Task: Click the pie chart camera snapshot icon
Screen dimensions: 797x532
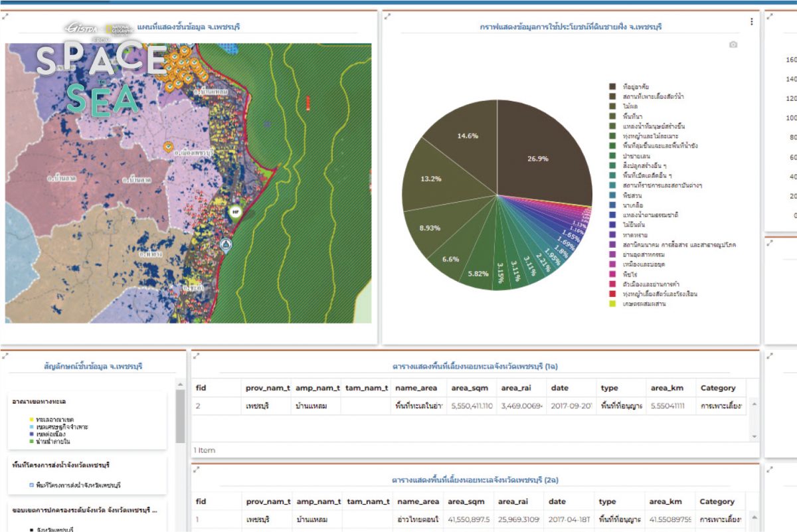Action: click(x=733, y=44)
